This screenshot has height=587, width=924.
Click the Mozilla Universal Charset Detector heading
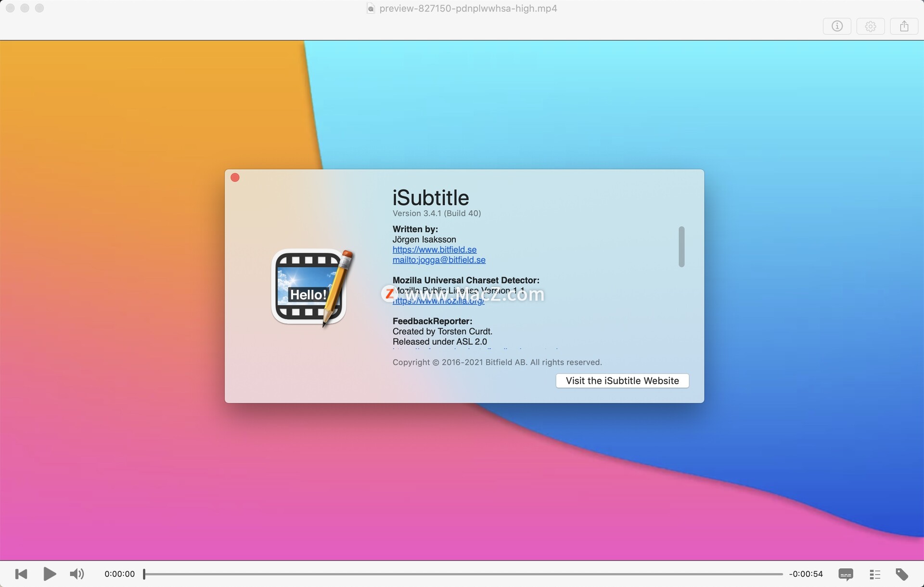(x=466, y=280)
